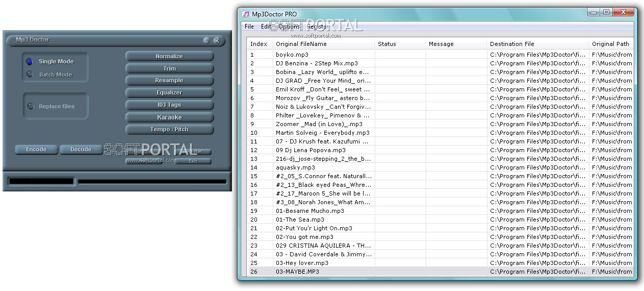Select the 03 - David Coverdale & Jimmy row
This screenshot has height=291, width=644.
tap(440, 254)
